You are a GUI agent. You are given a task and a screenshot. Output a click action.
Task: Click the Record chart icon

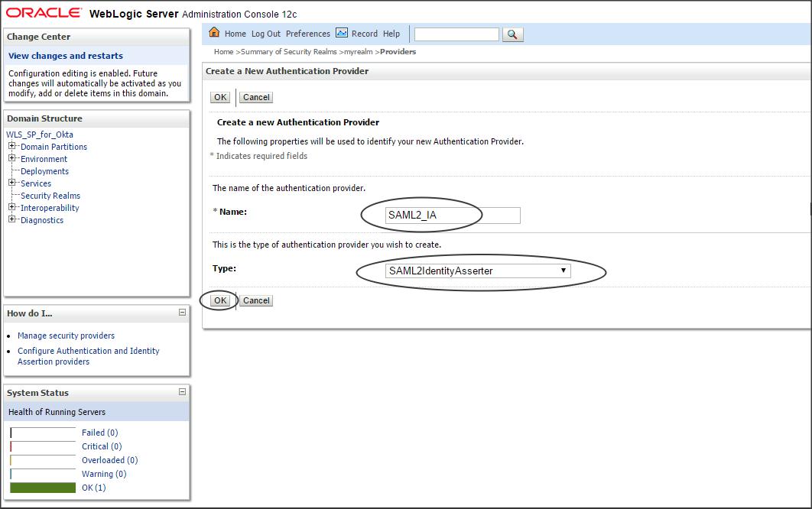click(x=342, y=33)
